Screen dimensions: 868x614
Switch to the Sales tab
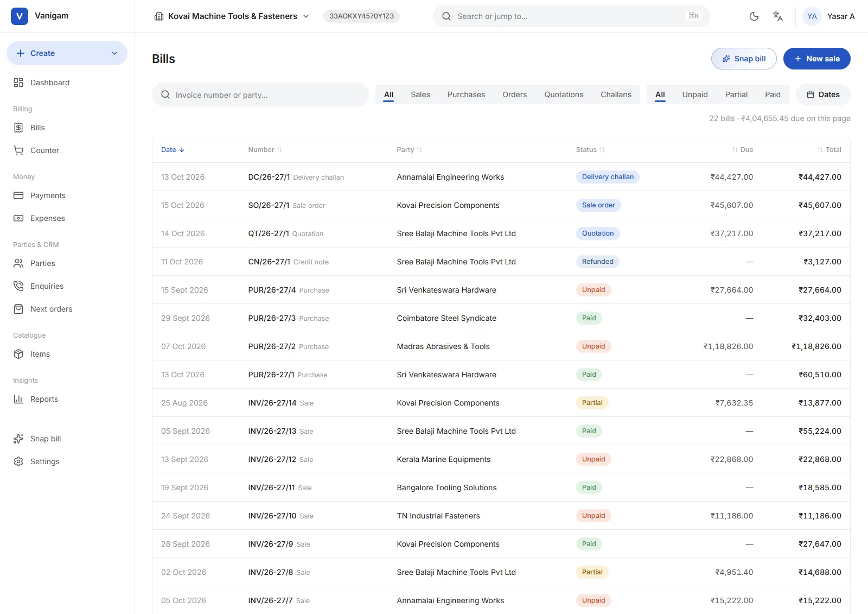click(x=420, y=94)
